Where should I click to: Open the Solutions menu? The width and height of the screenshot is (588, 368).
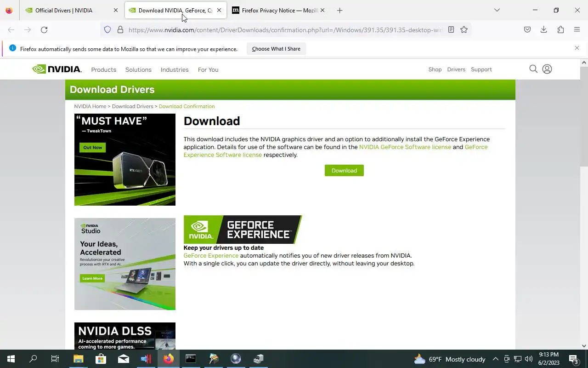pyautogui.click(x=138, y=69)
